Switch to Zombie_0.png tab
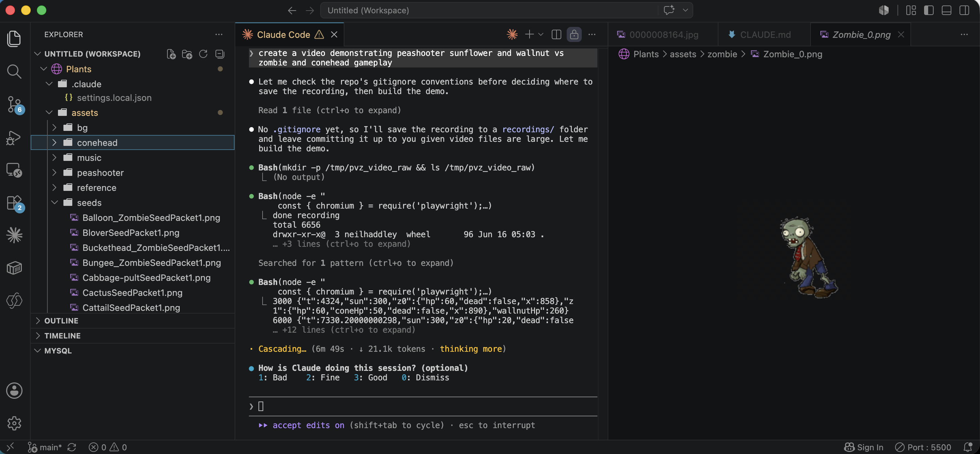 (861, 35)
